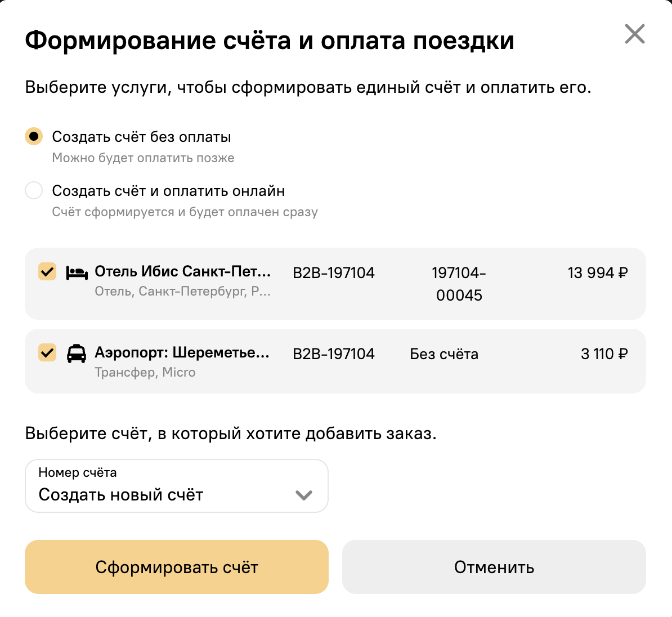Click the hotel bed icon
The width and height of the screenshot is (672, 617).
pos(77,272)
